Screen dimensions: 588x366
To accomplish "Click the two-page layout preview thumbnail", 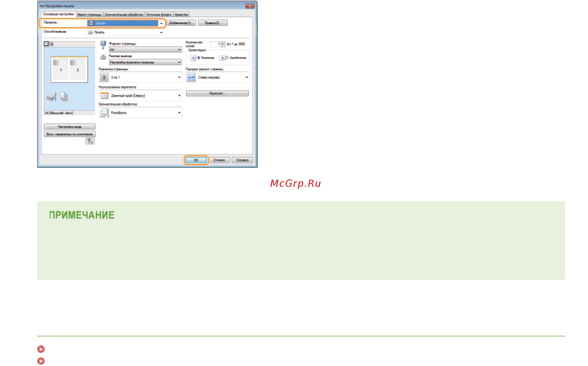I will coord(69,69).
